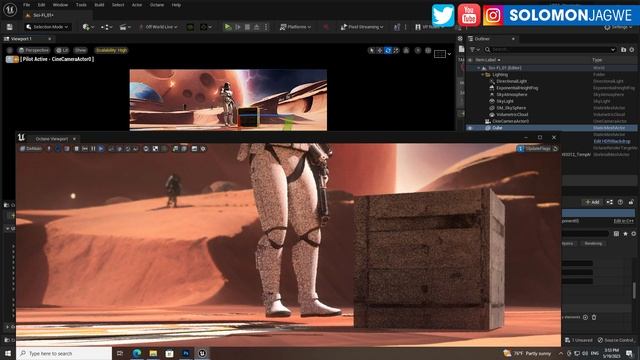Select SkyLight in the Outliner

pyautogui.click(x=505, y=101)
